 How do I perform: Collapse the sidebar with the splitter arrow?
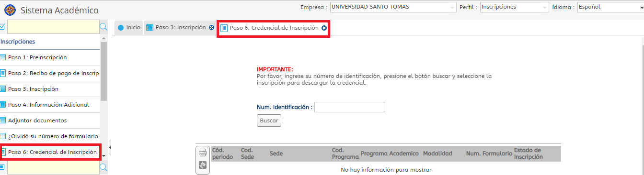click(x=110, y=148)
